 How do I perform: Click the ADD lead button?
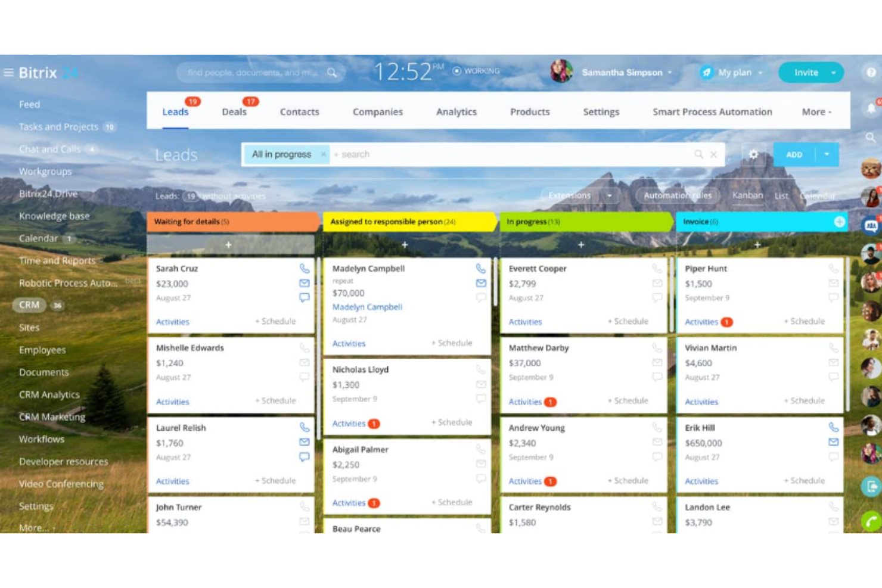(794, 154)
